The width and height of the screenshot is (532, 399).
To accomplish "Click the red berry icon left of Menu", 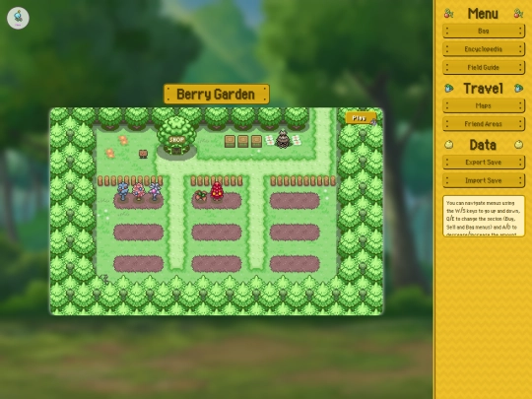I will [x=449, y=13].
